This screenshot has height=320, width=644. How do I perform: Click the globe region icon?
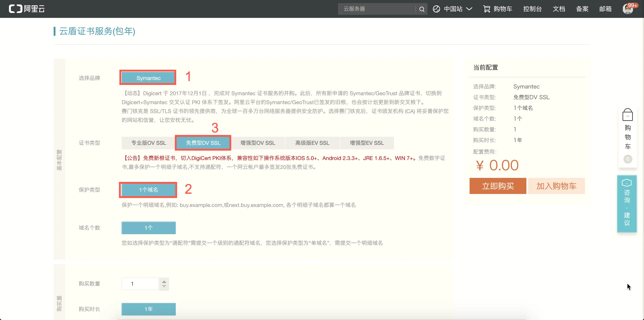(x=436, y=9)
